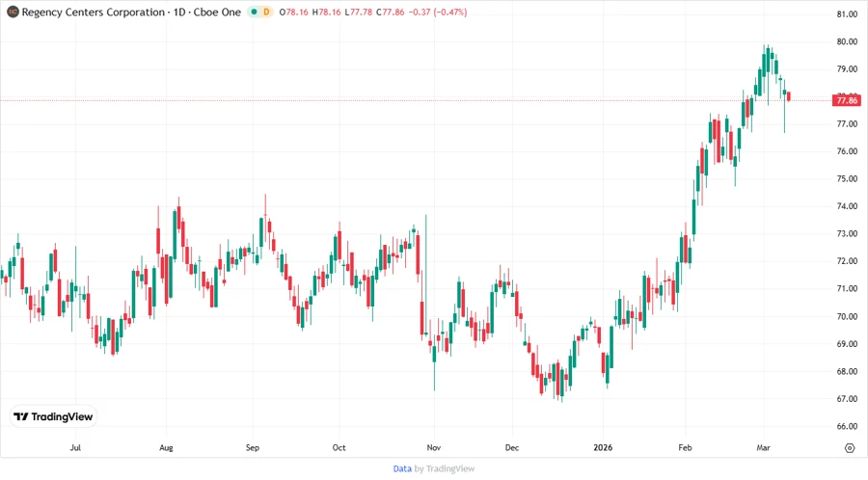Click the 70.00 price axis label
Screen dimensions: 868x480
click(x=847, y=316)
